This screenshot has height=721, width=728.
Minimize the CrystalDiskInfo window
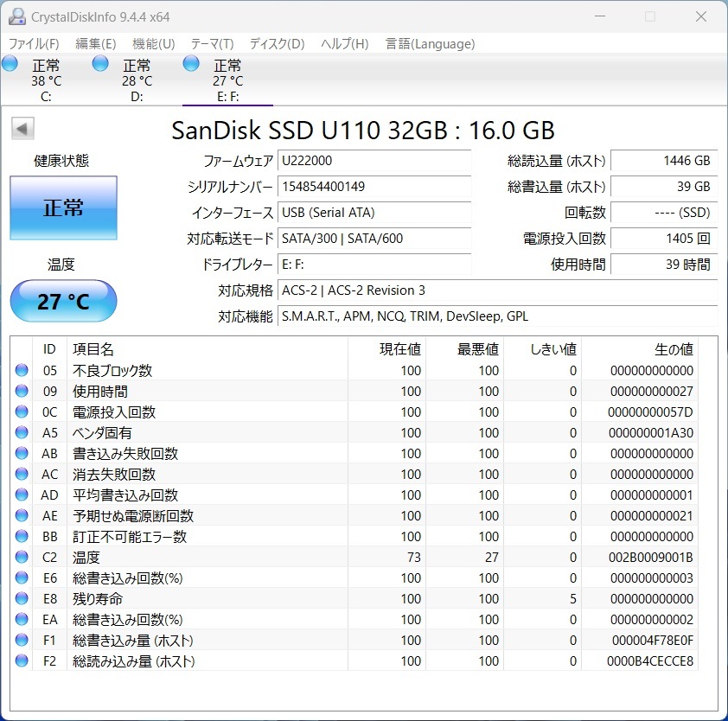(600, 16)
